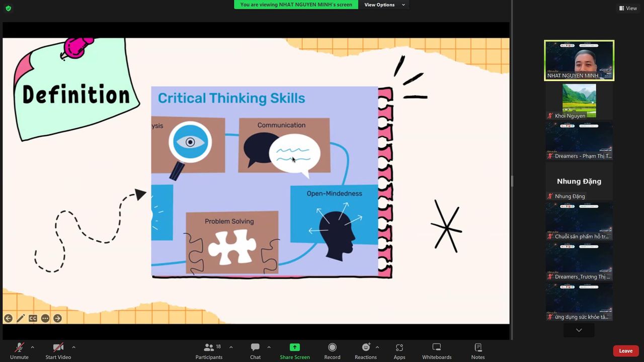The image size is (644, 362).
Task: Unmute the microphone
Action: [x=19, y=347]
